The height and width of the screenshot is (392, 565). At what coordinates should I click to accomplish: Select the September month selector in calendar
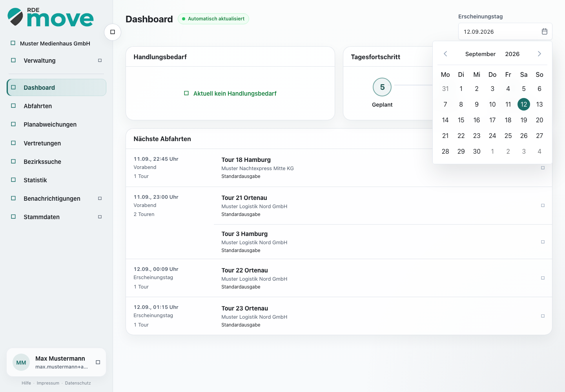point(480,54)
